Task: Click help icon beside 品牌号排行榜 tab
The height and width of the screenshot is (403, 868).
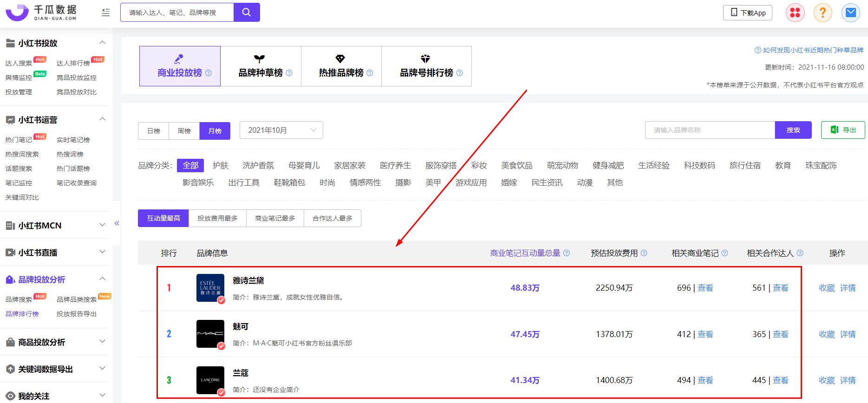Action: click(460, 73)
